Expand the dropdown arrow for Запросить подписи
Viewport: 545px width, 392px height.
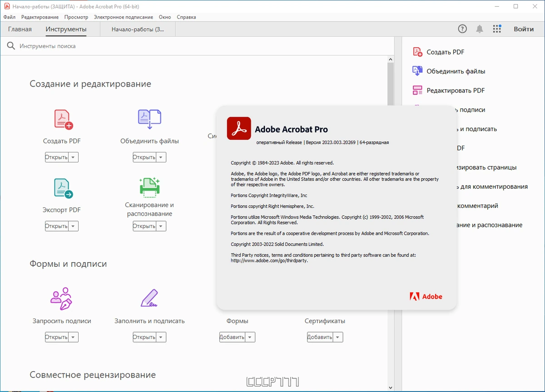click(x=74, y=337)
